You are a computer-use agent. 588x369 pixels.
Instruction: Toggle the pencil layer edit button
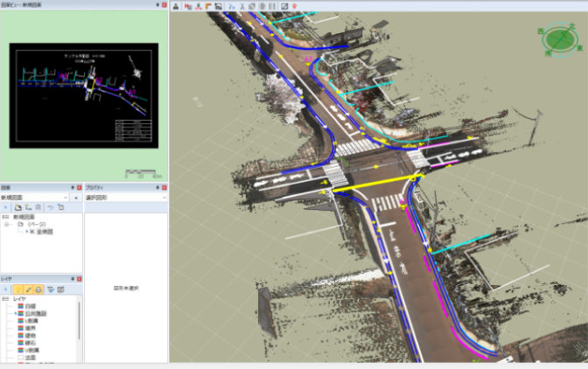[29, 288]
